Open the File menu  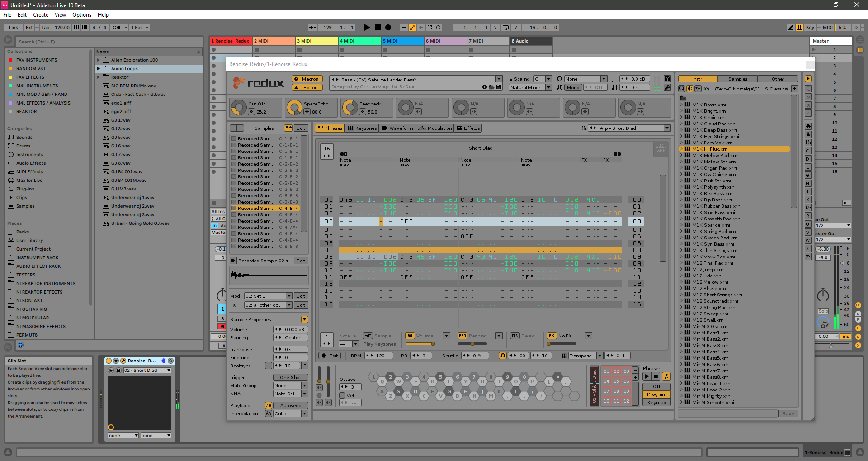(7, 15)
